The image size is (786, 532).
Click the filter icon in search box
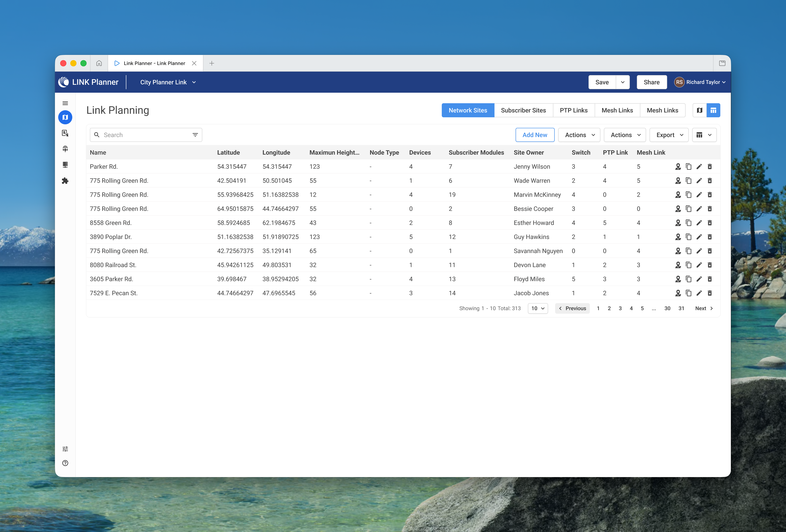[195, 135]
